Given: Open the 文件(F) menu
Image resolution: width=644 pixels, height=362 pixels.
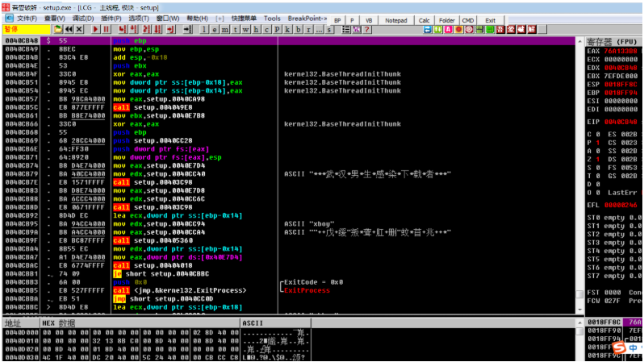Looking at the screenshot, I should 27,19.
